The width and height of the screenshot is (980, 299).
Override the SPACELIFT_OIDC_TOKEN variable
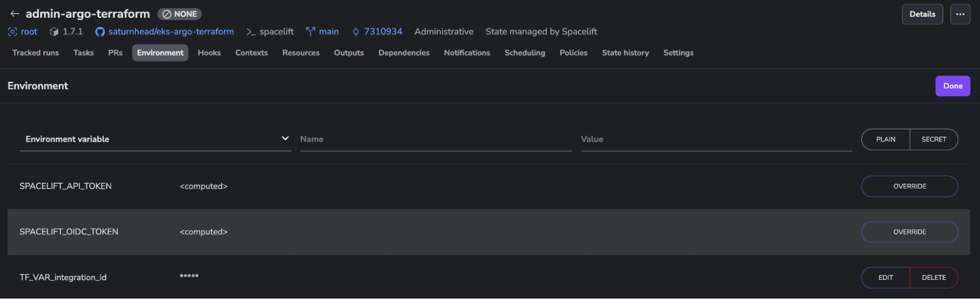coord(909,232)
